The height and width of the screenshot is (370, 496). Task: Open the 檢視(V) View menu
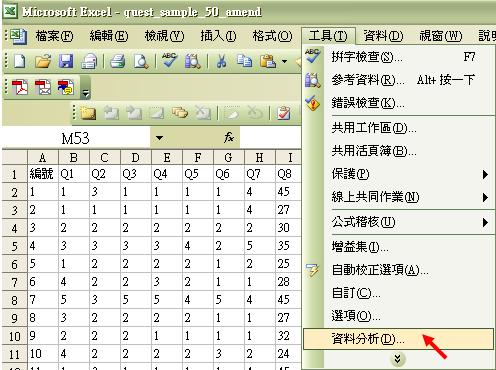(x=164, y=36)
